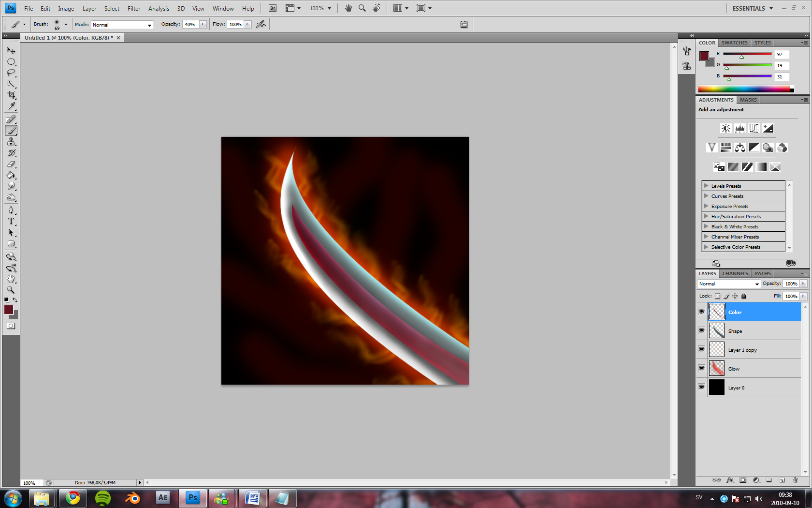
Task: Select the Hand tool in toolbox
Action: point(11,279)
